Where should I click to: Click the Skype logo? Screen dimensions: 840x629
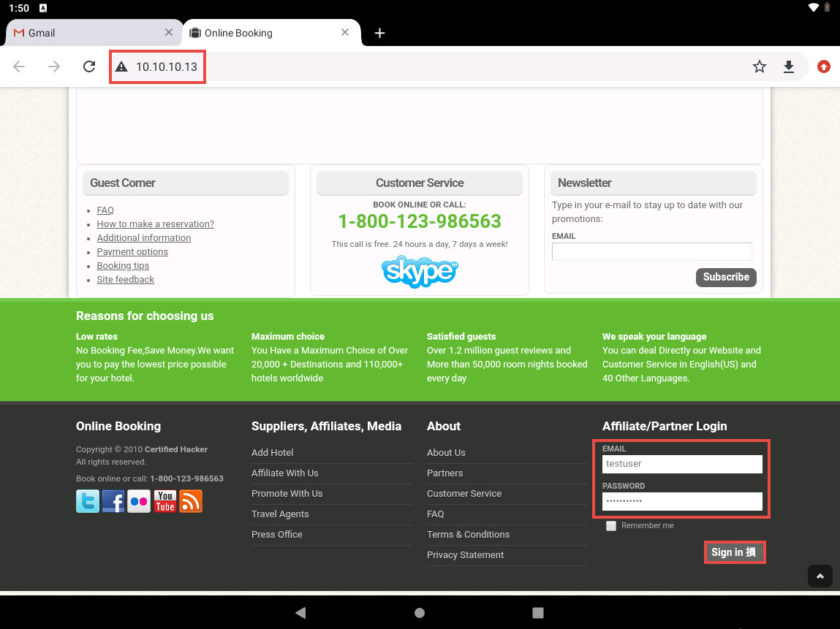click(x=420, y=271)
